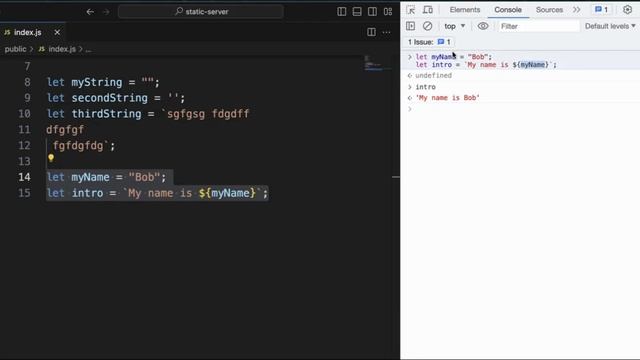
Task: Create a live expression with eye icon
Action: point(483,26)
